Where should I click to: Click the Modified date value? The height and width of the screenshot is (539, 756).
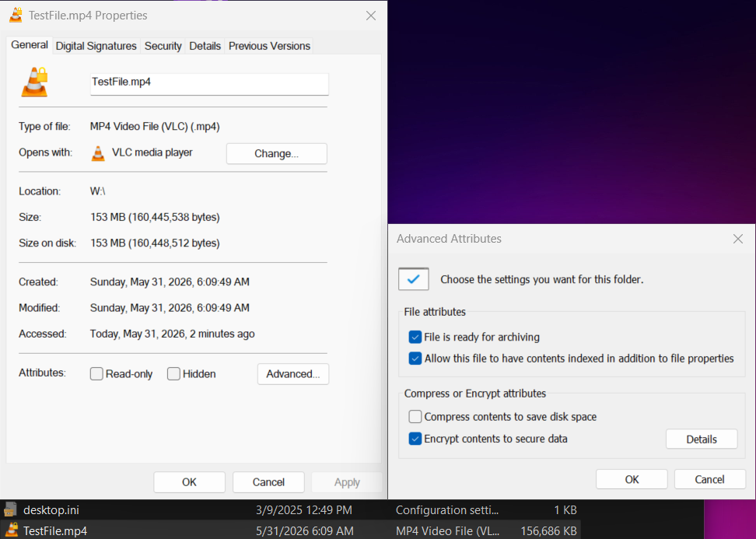click(170, 307)
